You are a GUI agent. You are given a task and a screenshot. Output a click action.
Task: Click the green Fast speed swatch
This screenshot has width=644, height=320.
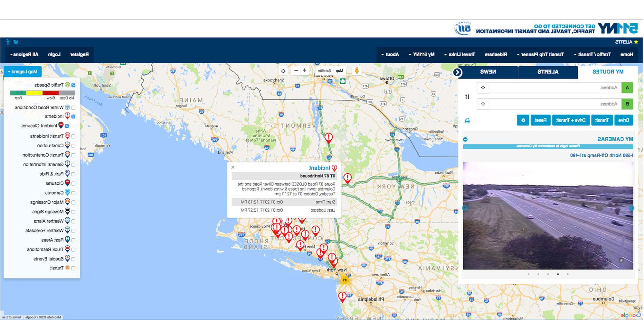(18, 93)
